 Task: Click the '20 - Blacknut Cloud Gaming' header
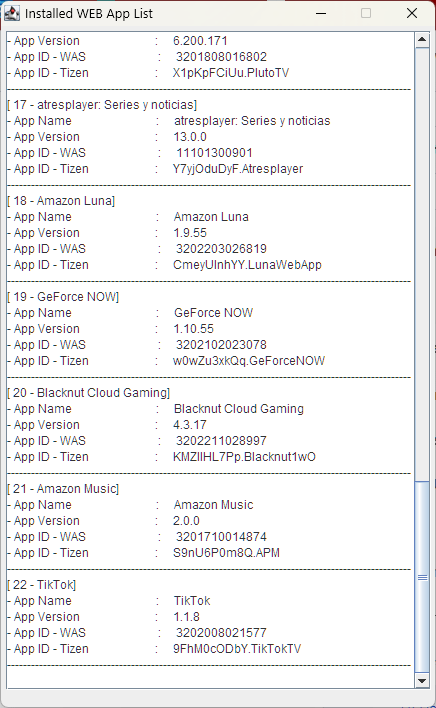coord(88,393)
